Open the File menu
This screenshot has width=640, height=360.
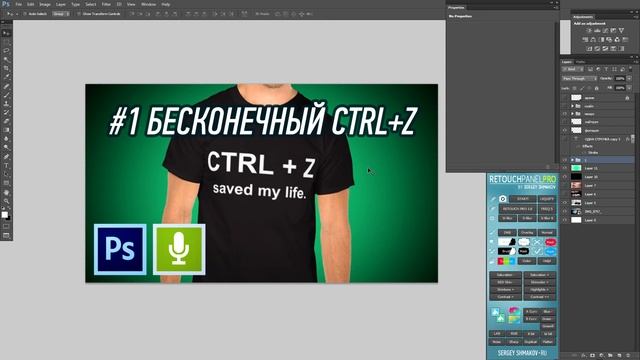[18, 4]
